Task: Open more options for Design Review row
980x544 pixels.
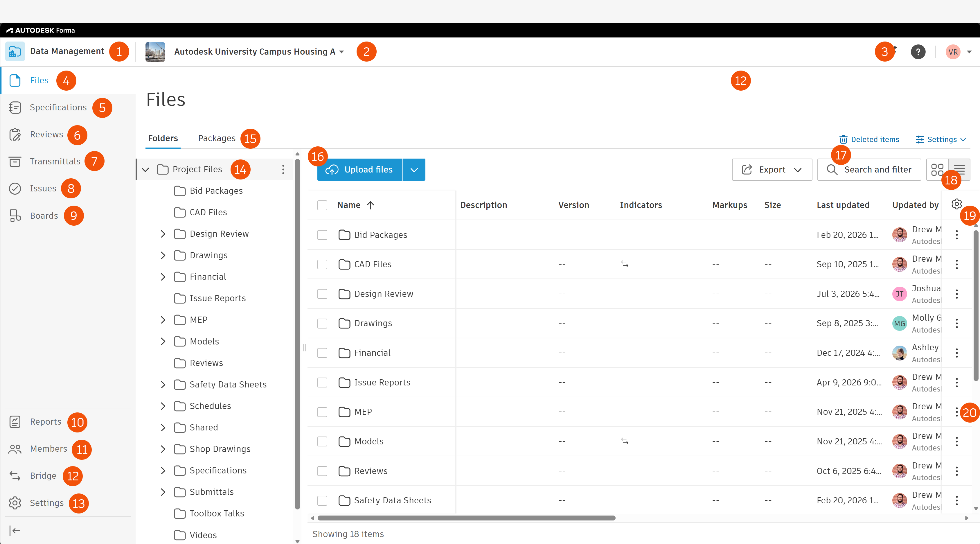Action: point(957,294)
